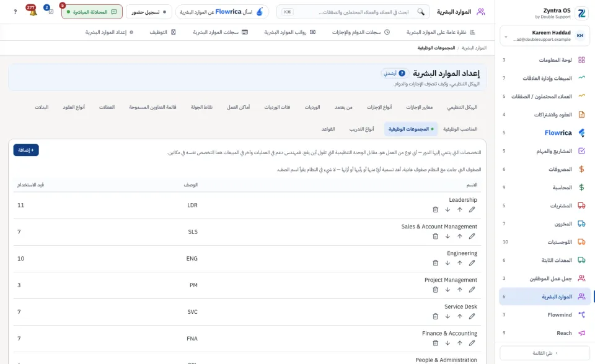The image size is (595, 364).
Task: Move the Leadership row up
Action: pyautogui.click(x=459, y=210)
